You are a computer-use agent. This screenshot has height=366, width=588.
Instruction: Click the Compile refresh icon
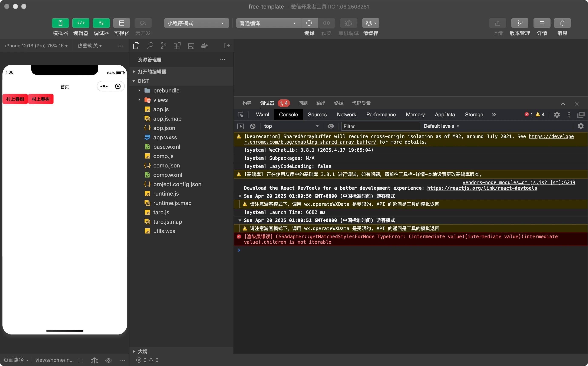pos(309,23)
